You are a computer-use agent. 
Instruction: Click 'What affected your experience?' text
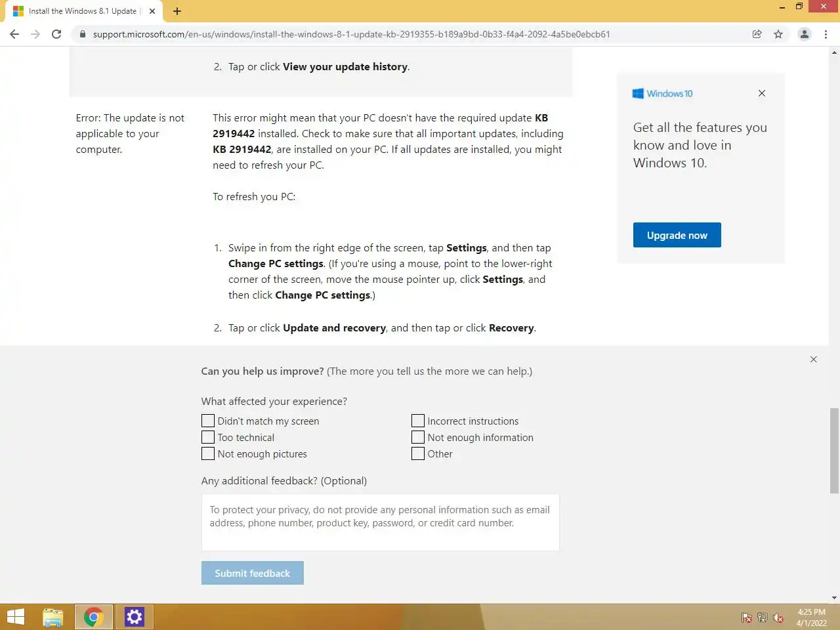[x=274, y=401]
